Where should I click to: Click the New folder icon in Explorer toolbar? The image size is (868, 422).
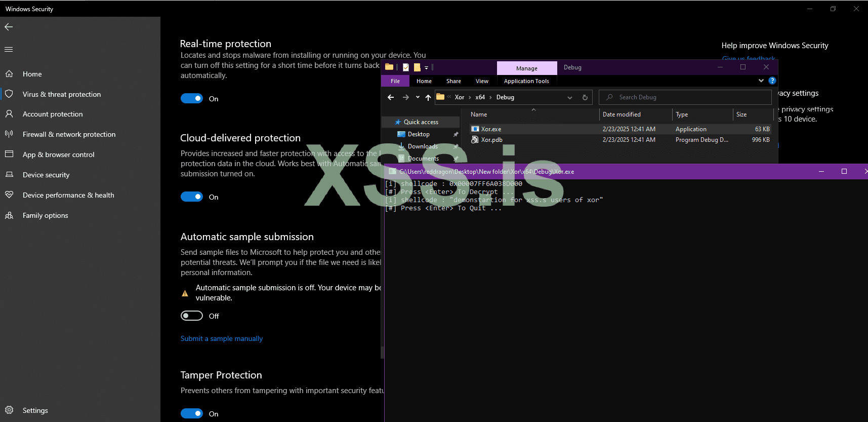417,67
